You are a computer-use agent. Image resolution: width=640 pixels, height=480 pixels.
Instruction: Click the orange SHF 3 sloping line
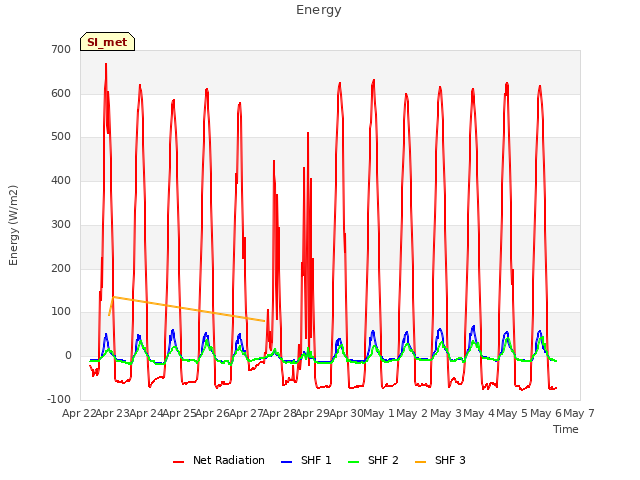(x=188, y=309)
